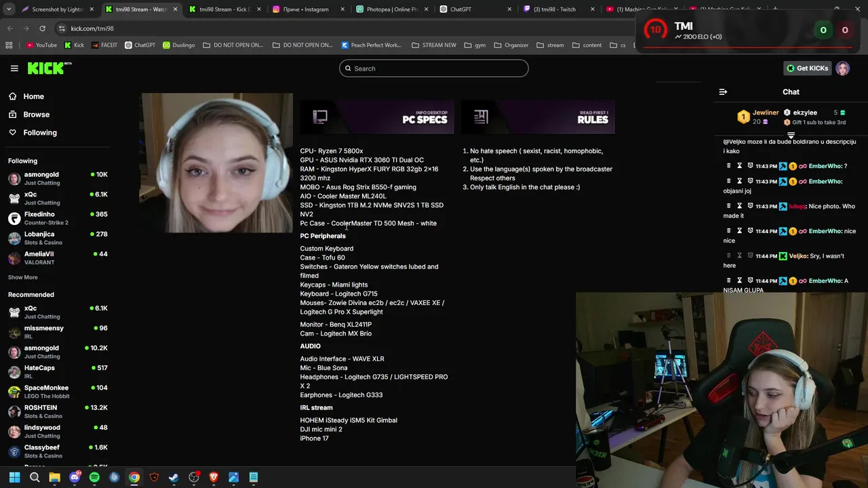This screenshot has width=868, height=488.
Task: Expand the Organizer bookmarks folder
Action: pyautogui.click(x=511, y=45)
